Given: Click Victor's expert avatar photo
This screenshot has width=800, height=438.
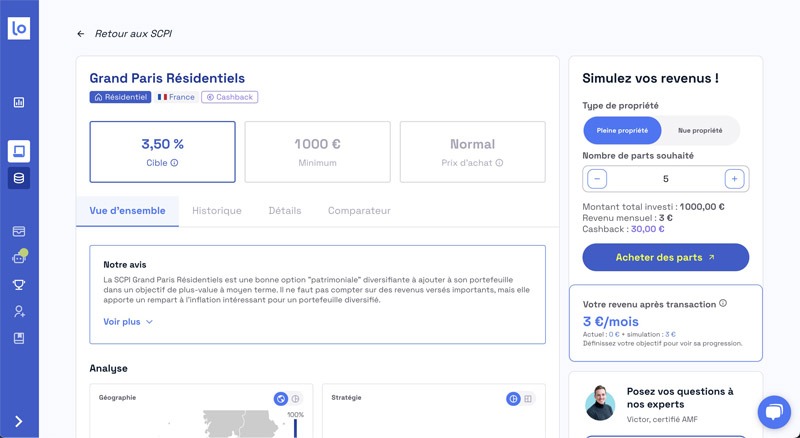Looking at the screenshot, I should [601, 403].
